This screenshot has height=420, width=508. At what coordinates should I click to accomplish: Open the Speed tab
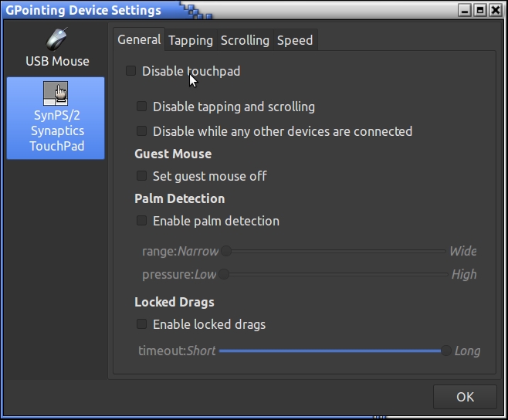295,40
